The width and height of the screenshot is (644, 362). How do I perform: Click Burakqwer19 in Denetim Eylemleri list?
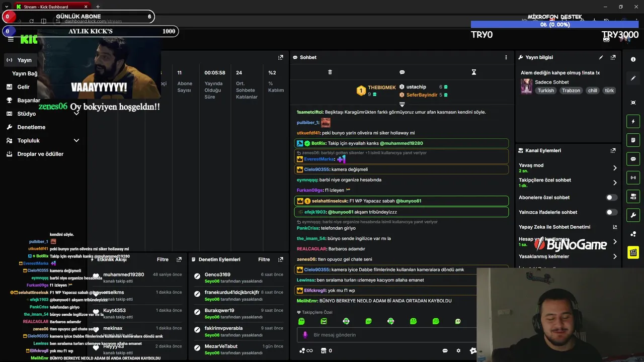(x=219, y=310)
